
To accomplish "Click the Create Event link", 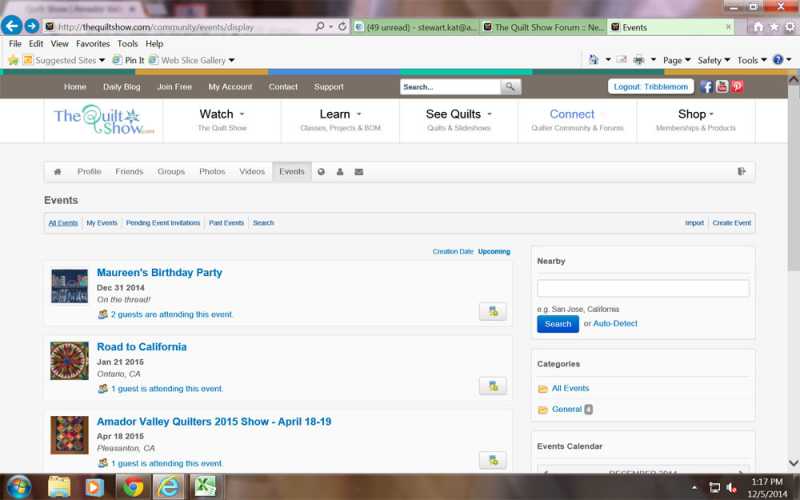I will 731,223.
